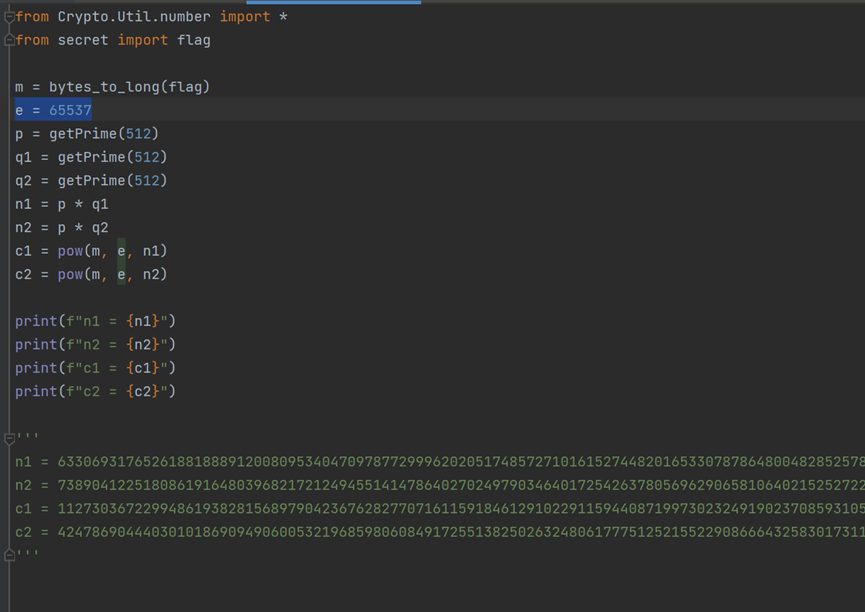Click the 'secret' module name
The image size is (865, 612).
tap(83, 40)
